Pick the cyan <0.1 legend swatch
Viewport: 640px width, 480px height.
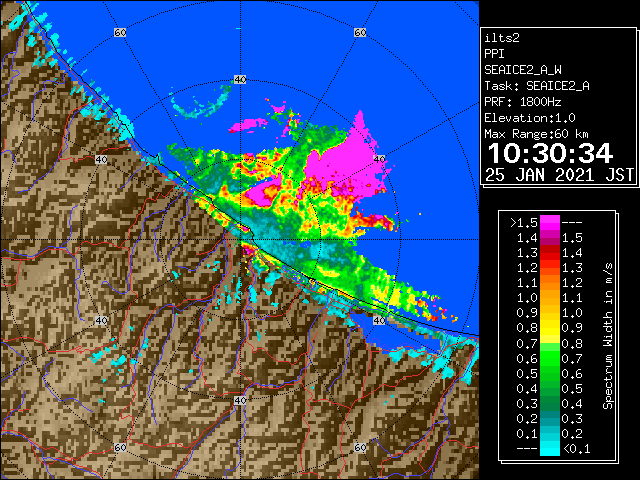[550, 448]
